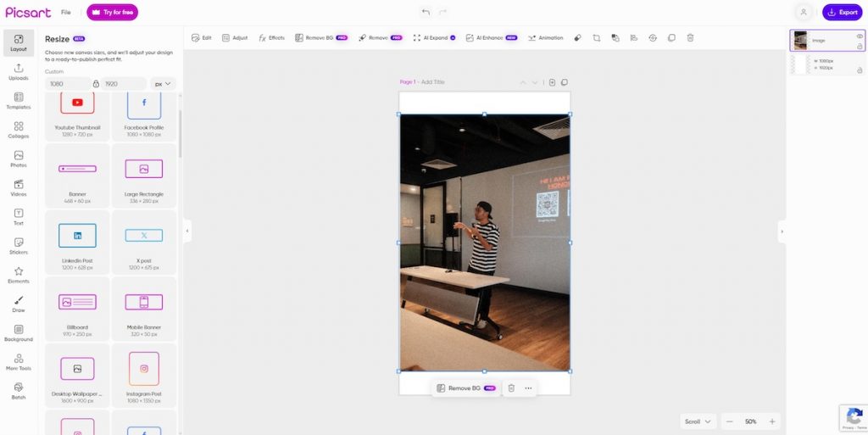
Task: Open the alignment options icon
Action: [x=634, y=37]
